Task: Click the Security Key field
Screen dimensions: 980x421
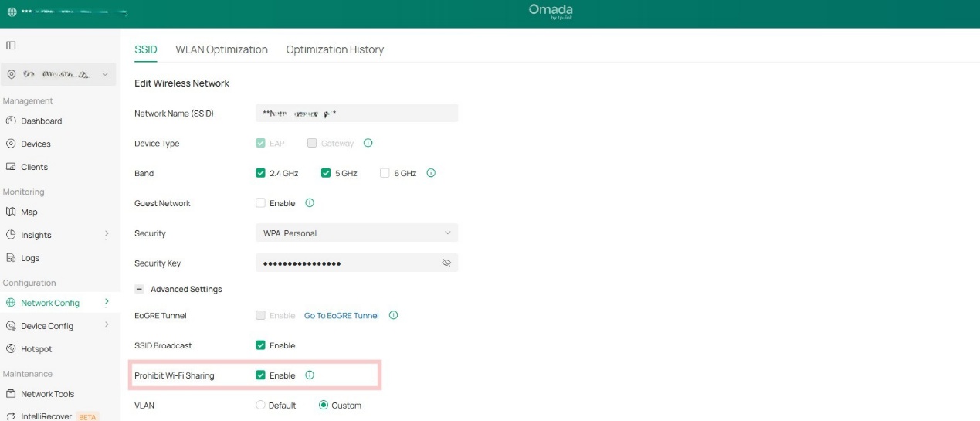Action: (x=357, y=263)
